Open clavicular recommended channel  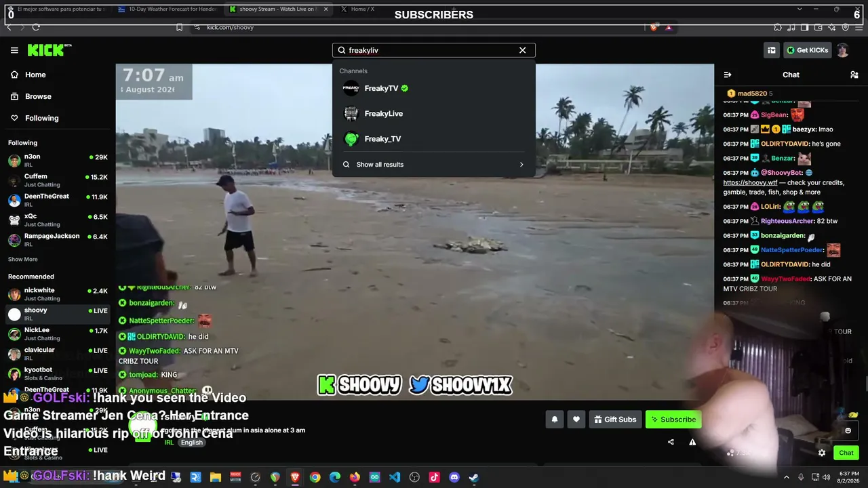pyautogui.click(x=57, y=354)
